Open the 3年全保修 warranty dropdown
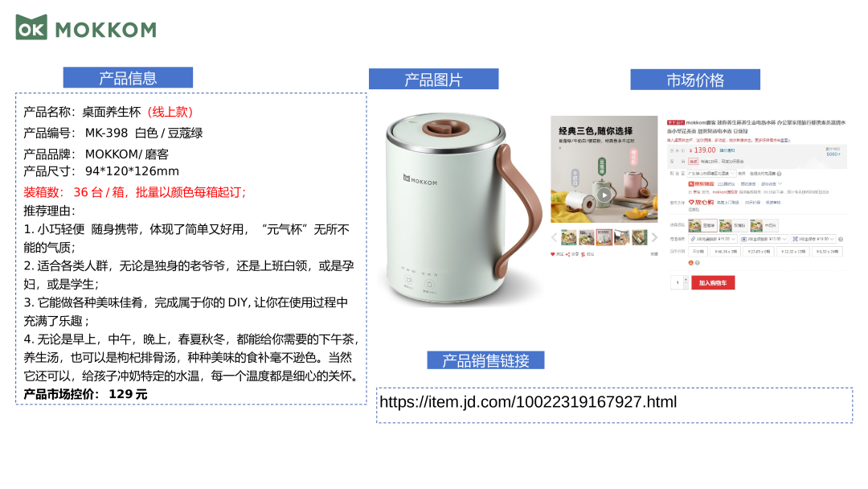The height and width of the screenshot is (489, 868). point(813,239)
